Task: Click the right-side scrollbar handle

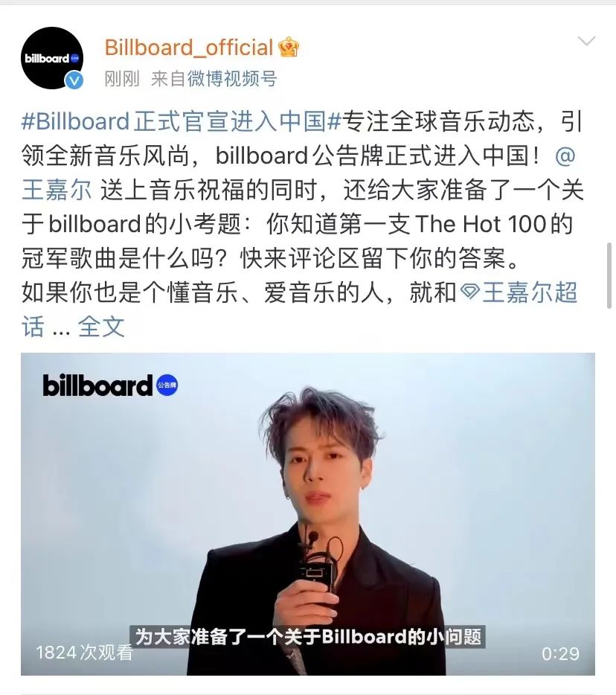Action: coord(609,275)
